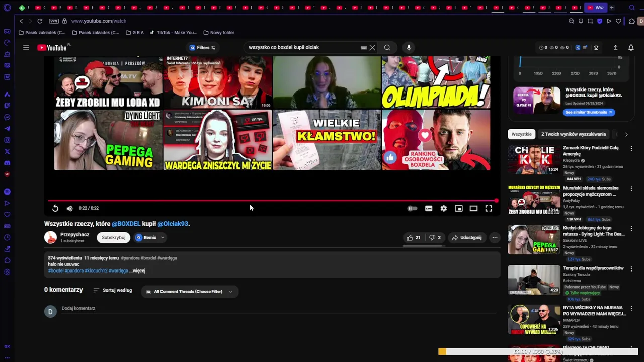Select the Z Twoich wyników wyszukiwania chip
This screenshot has width=644, height=362.
pyautogui.click(x=574, y=134)
